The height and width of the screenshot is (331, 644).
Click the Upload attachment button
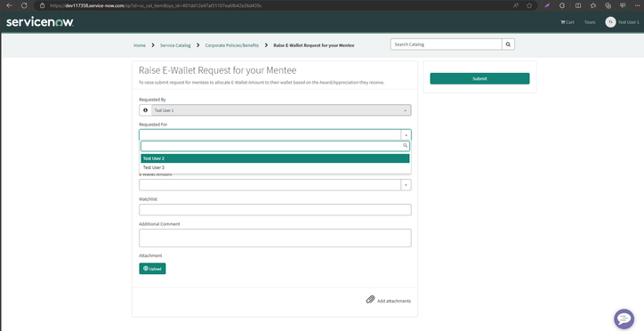pos(152,269)
